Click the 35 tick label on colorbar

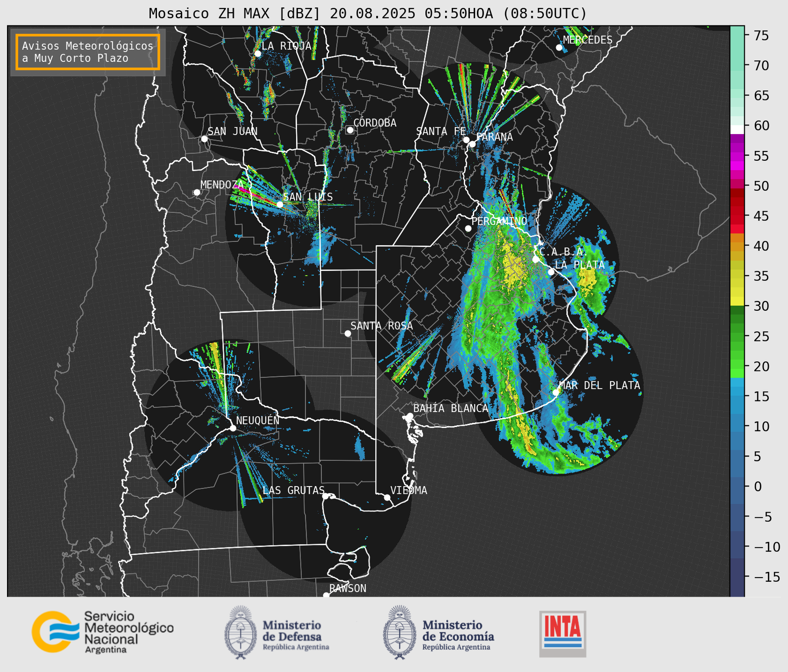(760, 276)
